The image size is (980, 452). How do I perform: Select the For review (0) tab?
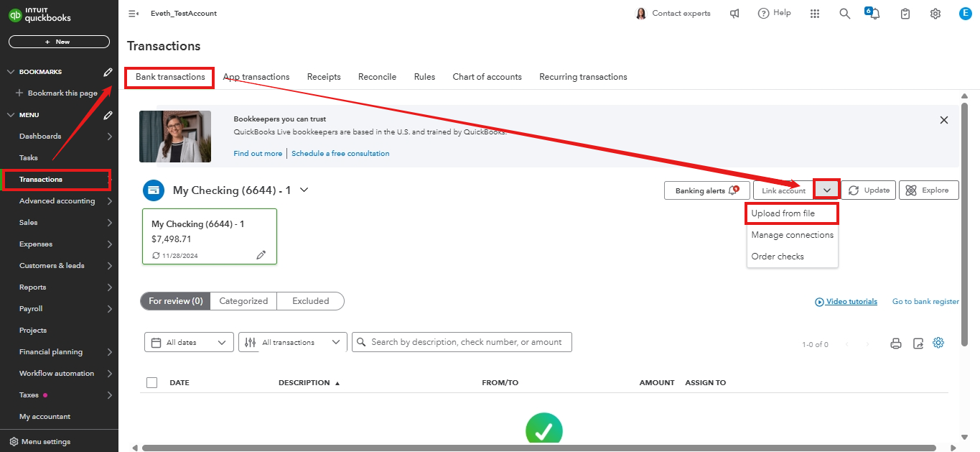(x=175, y=301)
